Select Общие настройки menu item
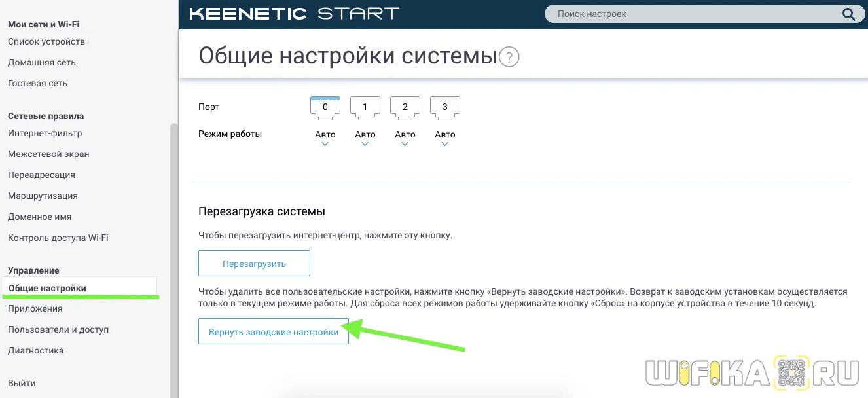868x398 pixels. tap(80, 288)
